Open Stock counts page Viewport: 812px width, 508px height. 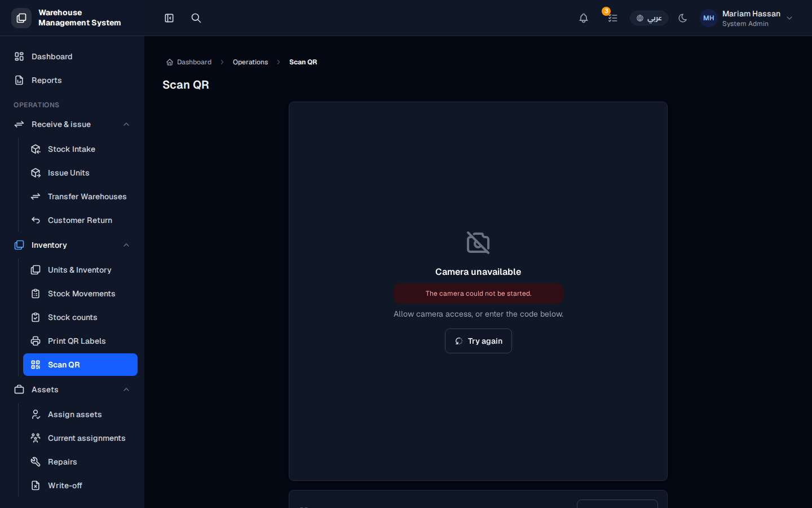click(x=80, y=317)
